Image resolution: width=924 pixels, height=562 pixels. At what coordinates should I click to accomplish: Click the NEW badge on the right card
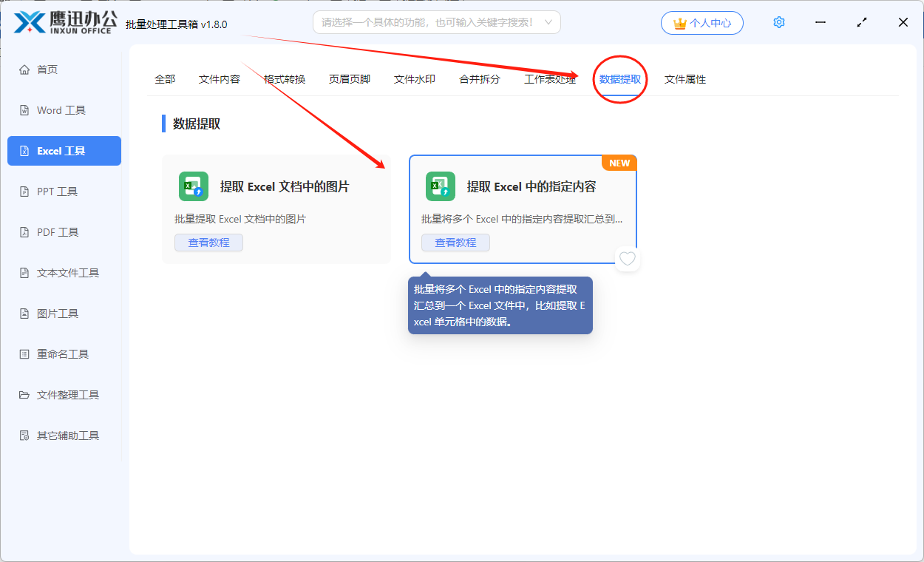(619, 163)
